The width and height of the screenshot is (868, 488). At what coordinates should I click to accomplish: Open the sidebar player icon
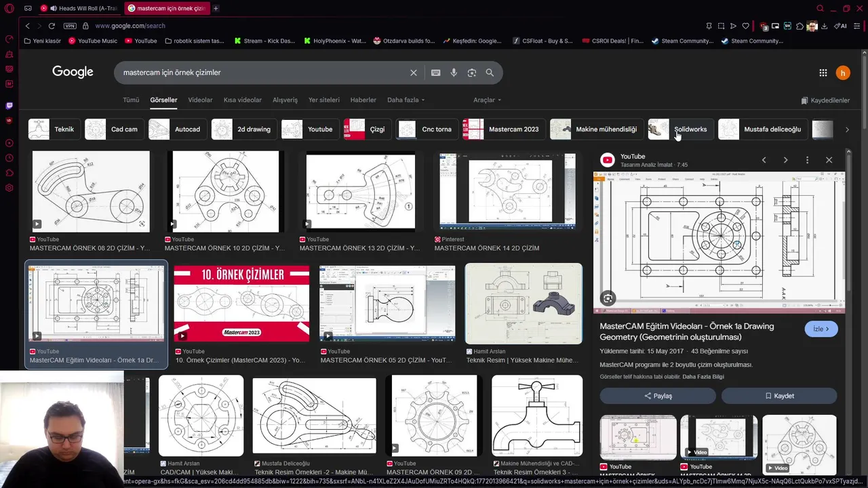9,143
